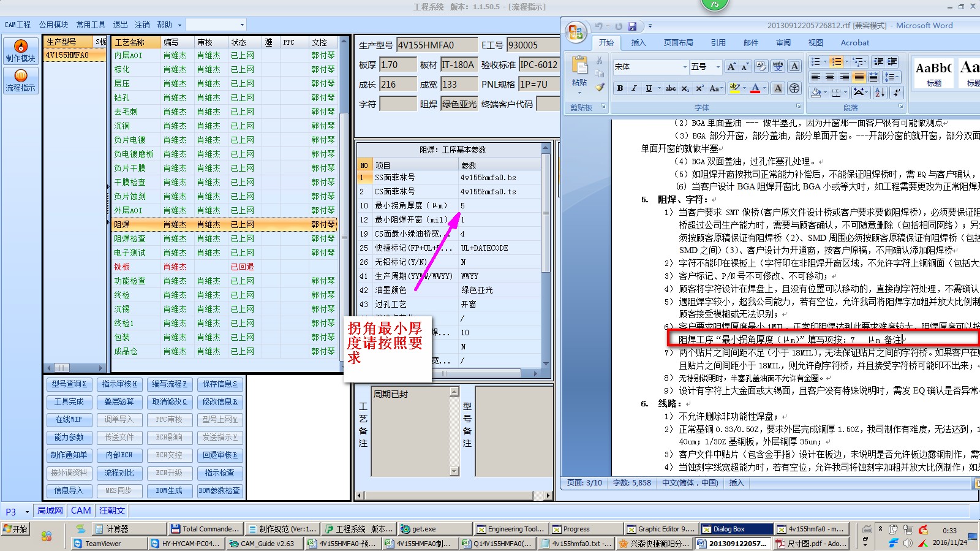Toggle Bold formatting in Word
980x551 pixels.
(x=620, y=88)
